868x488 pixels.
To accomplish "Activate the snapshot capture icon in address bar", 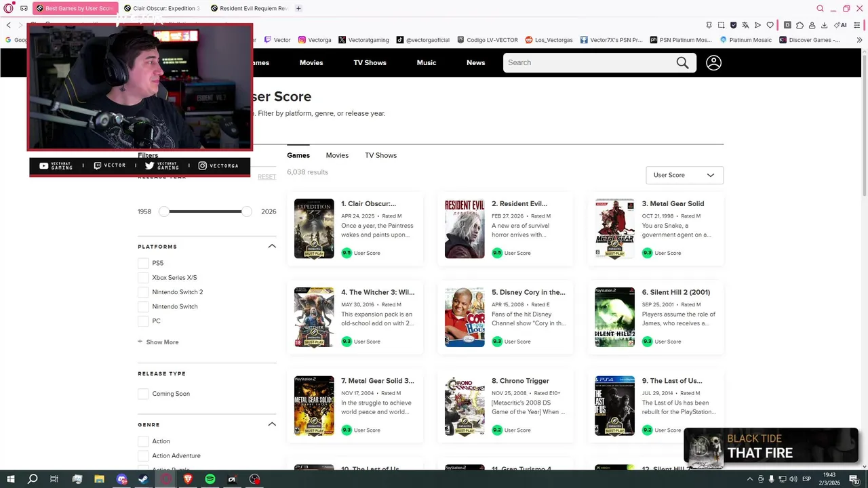I will (721, 25).
